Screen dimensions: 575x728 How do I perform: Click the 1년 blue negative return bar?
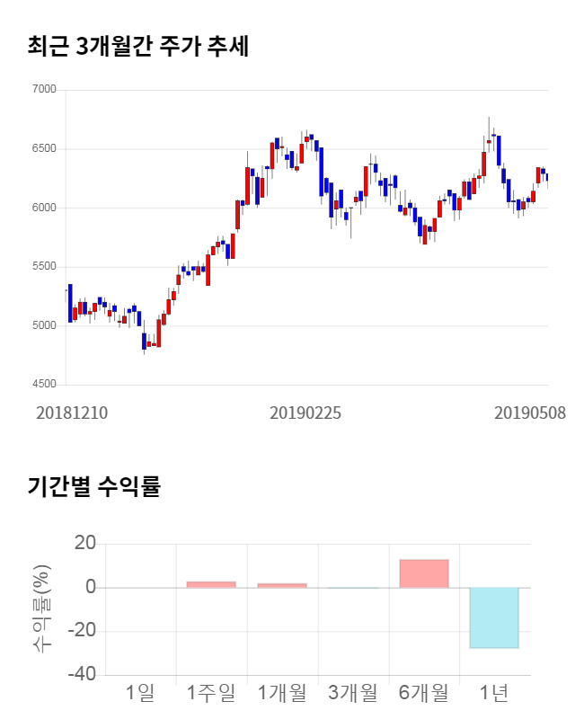click(x=494, y=617)
